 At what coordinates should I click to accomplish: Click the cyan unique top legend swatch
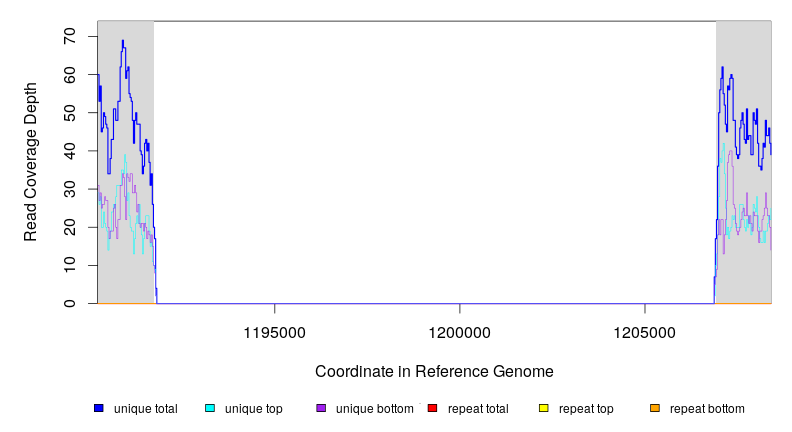210,408
